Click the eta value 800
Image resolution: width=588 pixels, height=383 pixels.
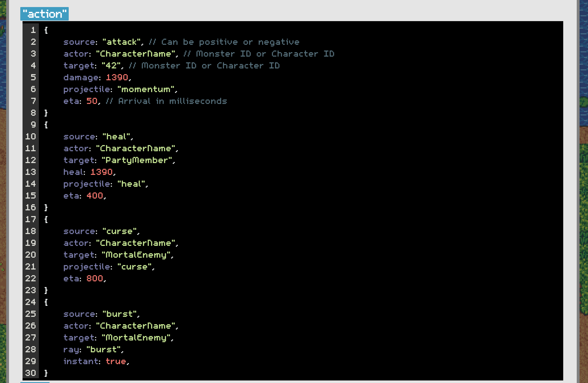tap(95, 279)
